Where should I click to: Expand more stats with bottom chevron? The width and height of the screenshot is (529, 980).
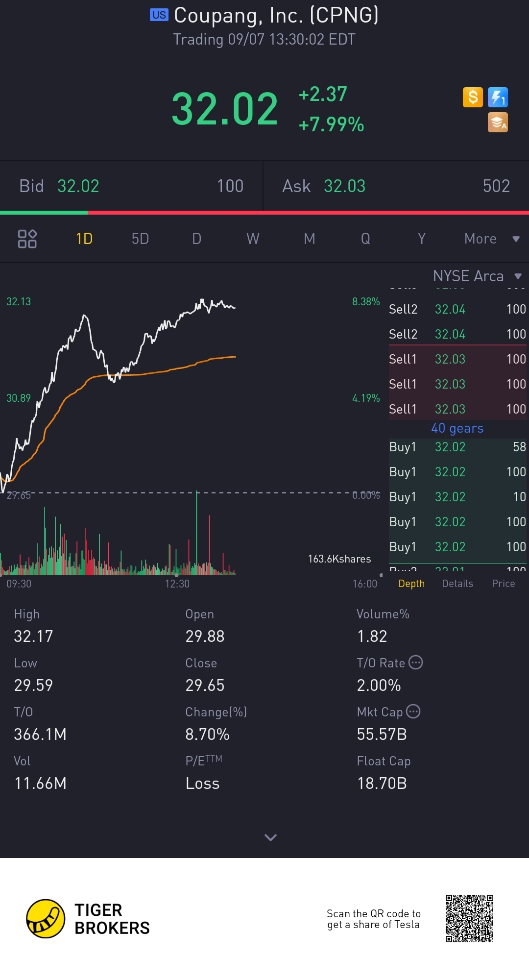pyautogui.click(x=270, y=837)
